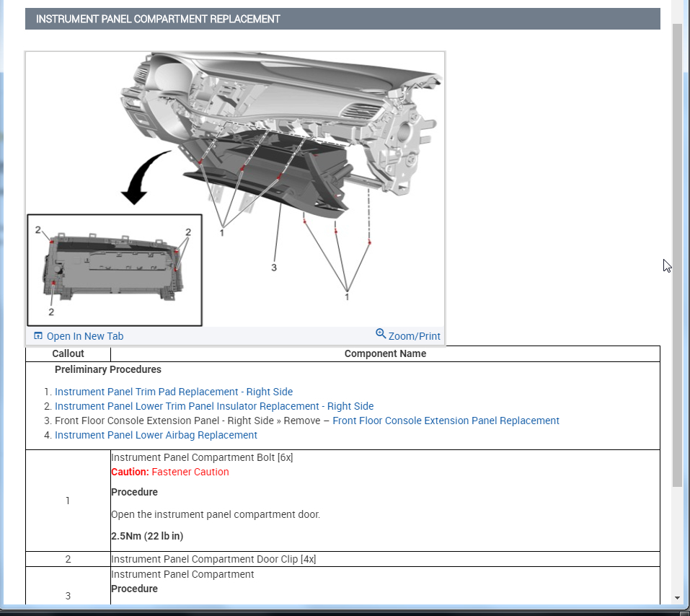Click the Zoom/Print magnifier icon

pyautogui.click(x=381, y=334)
